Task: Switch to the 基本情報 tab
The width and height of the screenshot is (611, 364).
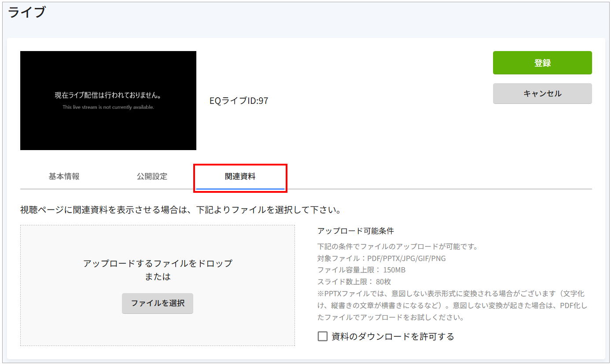Action: (64, 176)
